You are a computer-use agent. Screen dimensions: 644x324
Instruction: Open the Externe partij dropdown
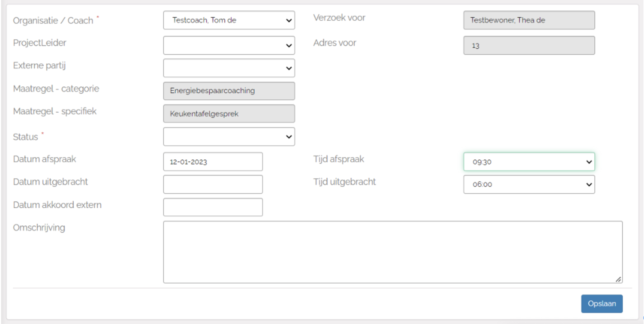point(229,68)
